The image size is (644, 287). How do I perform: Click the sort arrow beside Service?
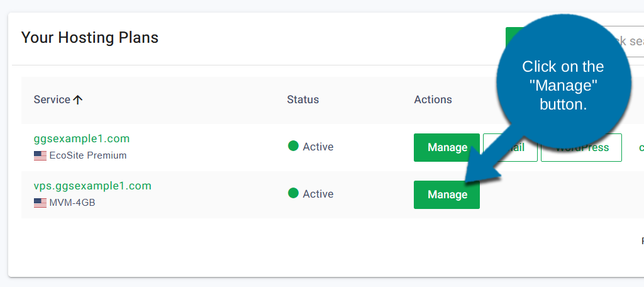pyautogui.click(x=78, y=100)
